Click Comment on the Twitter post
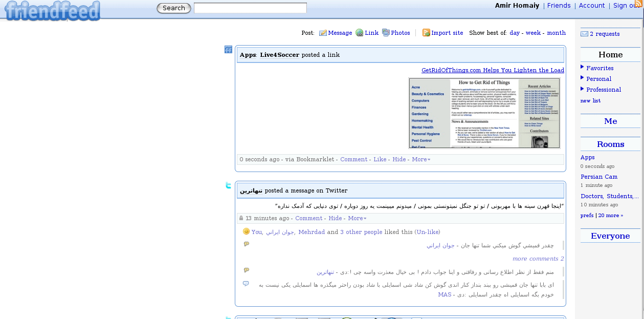 click(x=308, y=219)
